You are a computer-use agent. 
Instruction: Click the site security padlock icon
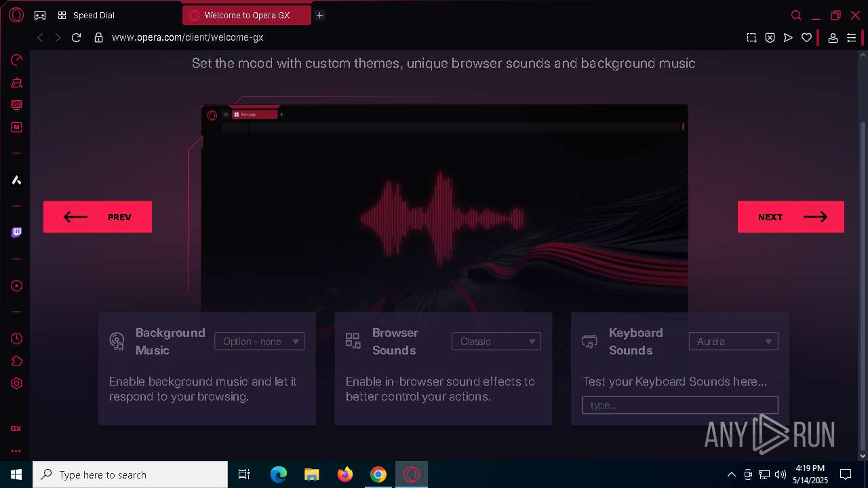click(x=98, y=38)
